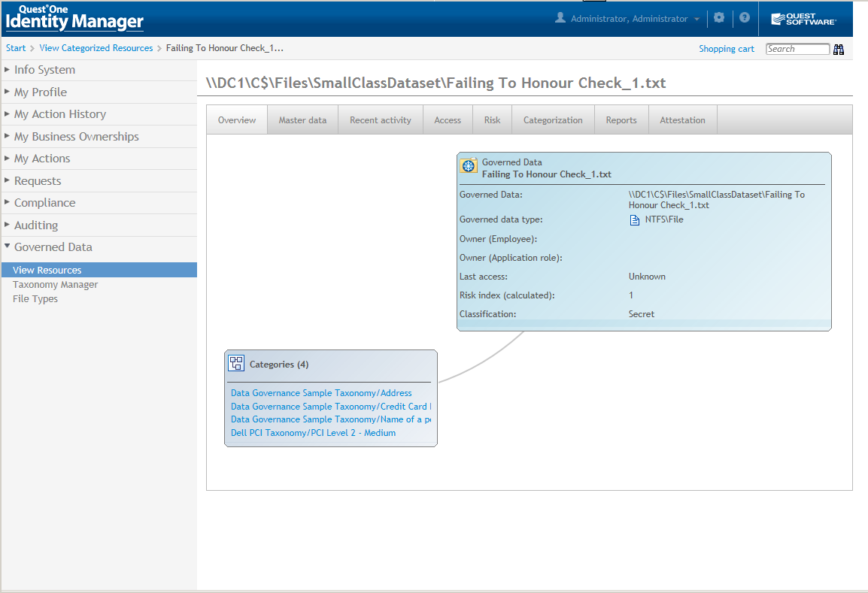The width and height of the screenshot is (868, 593).
Task: Click the Categories (4) header text
Action: [x=279, y=364]
